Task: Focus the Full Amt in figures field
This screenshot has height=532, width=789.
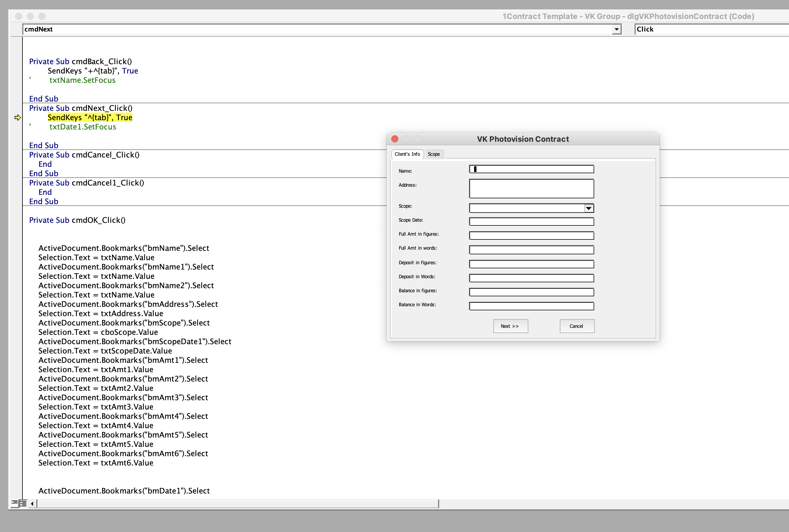Action: [x=532, y=235]
